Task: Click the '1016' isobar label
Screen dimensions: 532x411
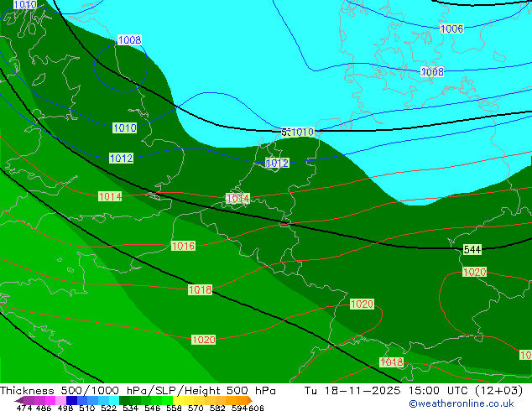Action: coord(183,246)
